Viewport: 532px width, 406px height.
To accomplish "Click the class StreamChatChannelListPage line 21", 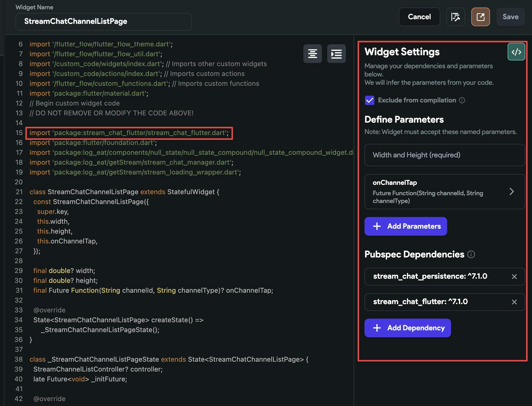I will tap(124, 192).
